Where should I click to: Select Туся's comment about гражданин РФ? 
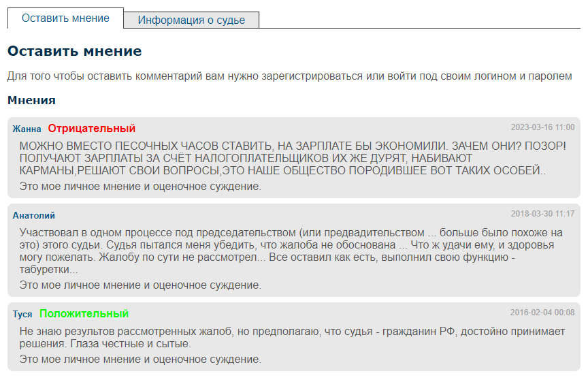tap(292, 337)
